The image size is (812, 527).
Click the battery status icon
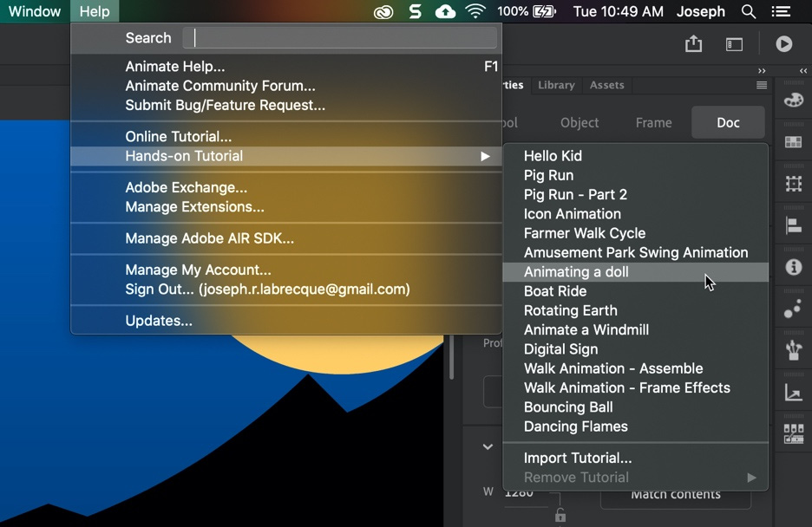[x=544, y=11]
